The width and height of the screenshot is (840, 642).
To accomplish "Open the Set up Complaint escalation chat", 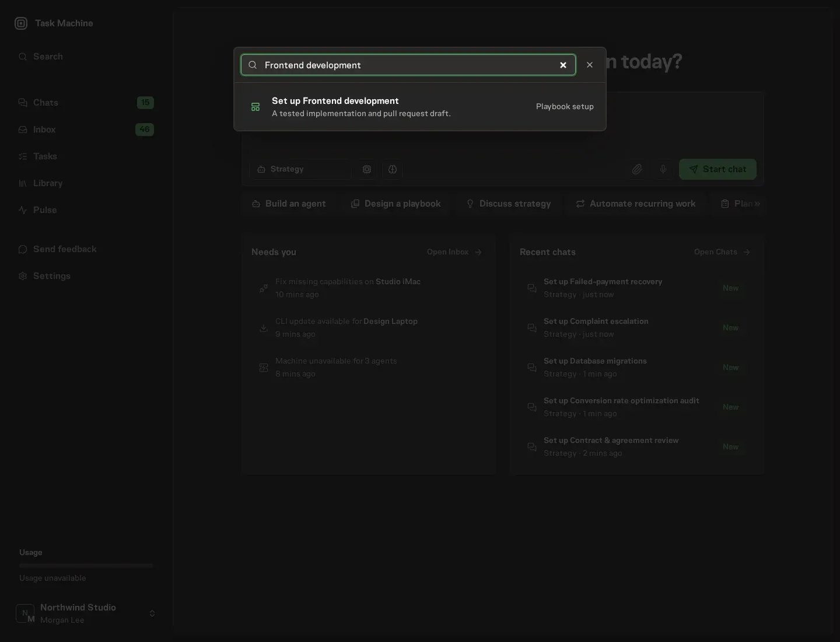I will pyautogui.click(x=637, y=327).
